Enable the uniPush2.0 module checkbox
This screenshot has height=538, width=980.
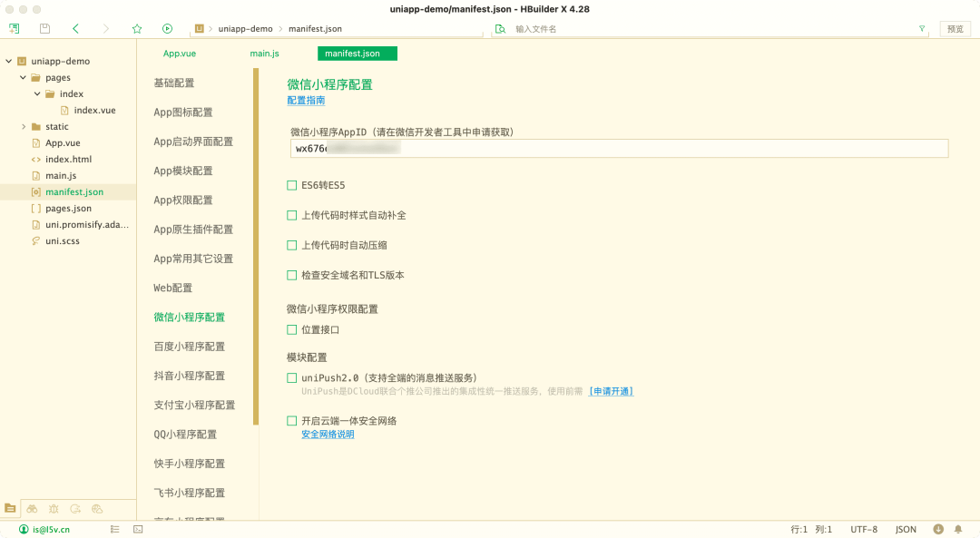pos(292,377)
